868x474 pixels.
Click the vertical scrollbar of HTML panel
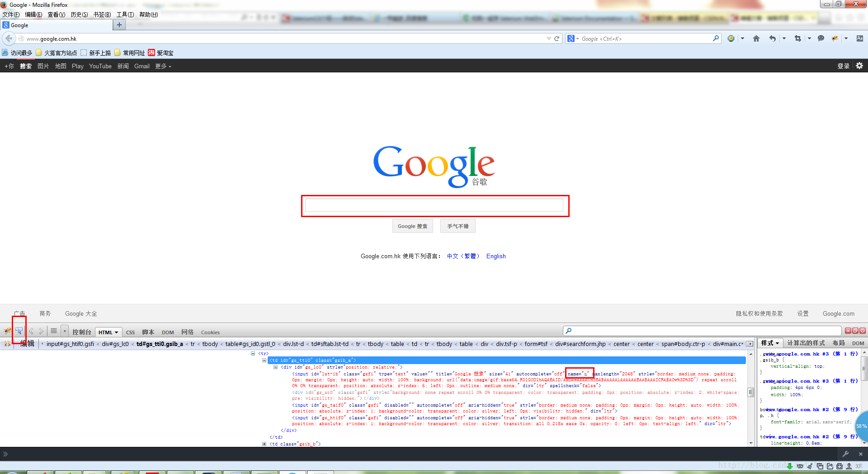(x=750, y=393)
